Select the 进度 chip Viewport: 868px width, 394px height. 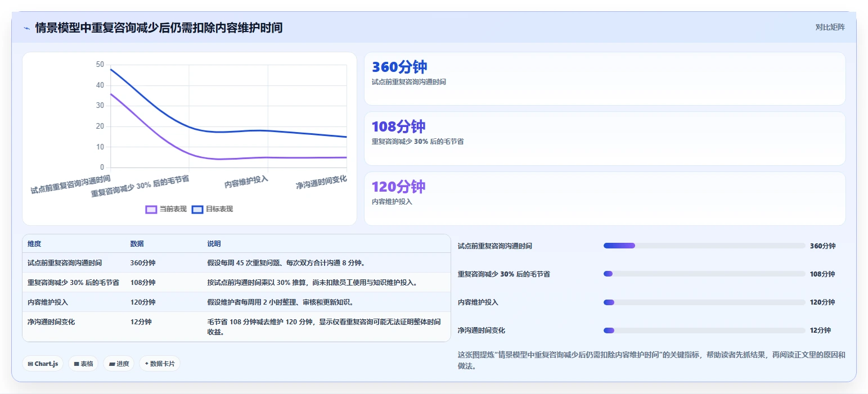click(x=118, y=364)
